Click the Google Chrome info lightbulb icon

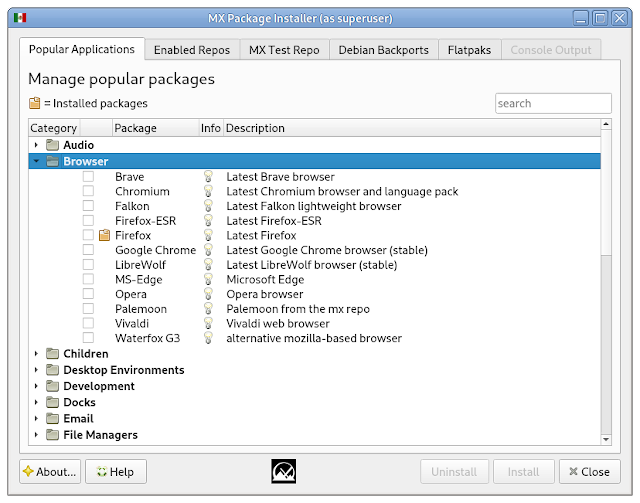tap(208, 250)
